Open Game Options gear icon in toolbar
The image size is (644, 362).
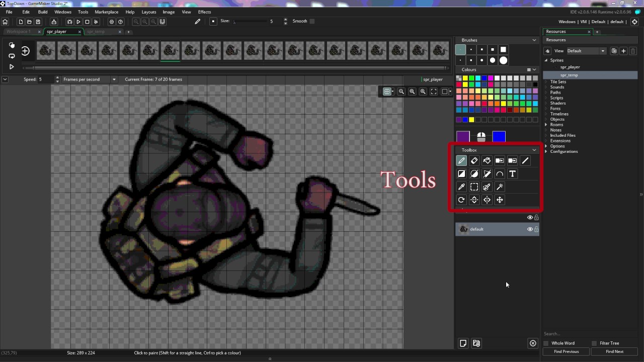[x=112, y=22]
